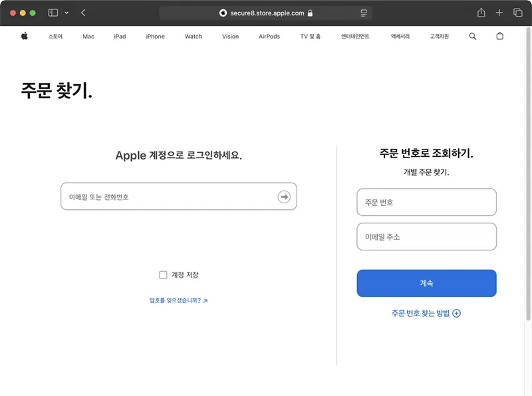Select AirPods in the navigation bar
Screen dimensions: 532x396
[x=269, y=37]
